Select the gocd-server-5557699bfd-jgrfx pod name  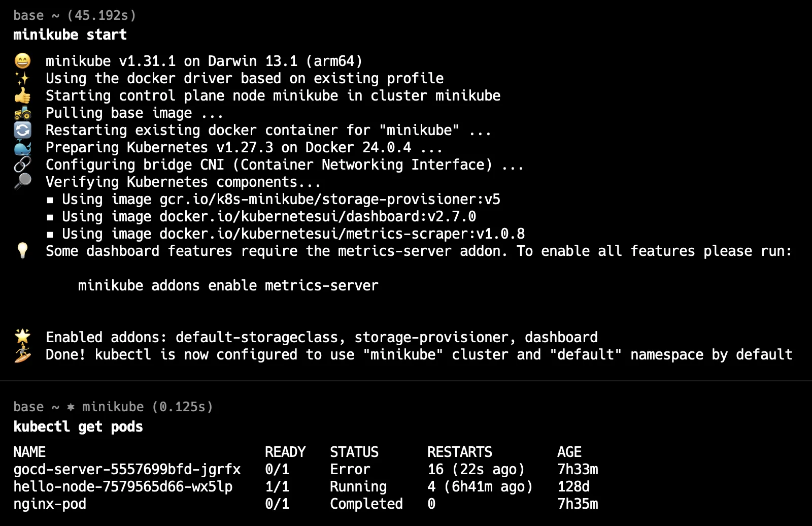tap(127, 470)
